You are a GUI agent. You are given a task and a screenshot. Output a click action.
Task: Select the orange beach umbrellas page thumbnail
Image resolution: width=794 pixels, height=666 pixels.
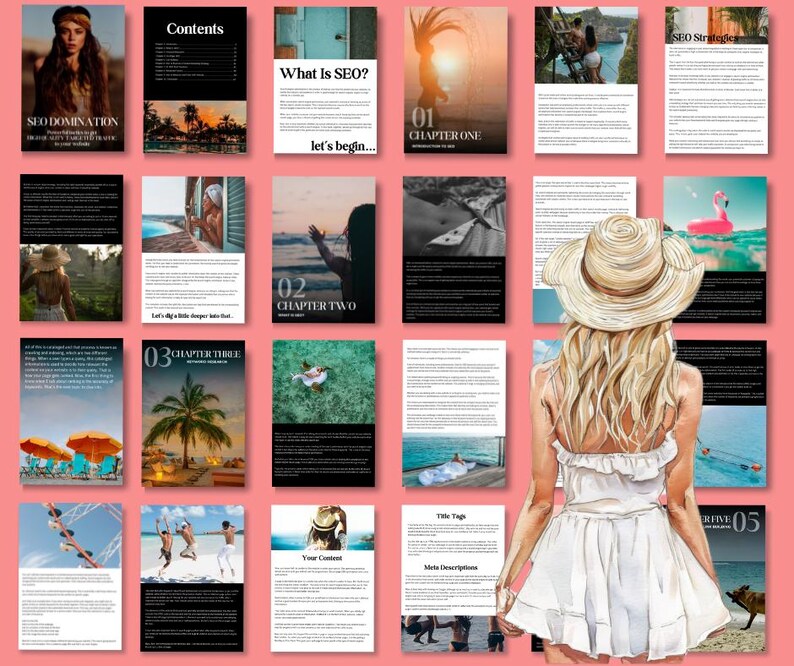(71, 411)
